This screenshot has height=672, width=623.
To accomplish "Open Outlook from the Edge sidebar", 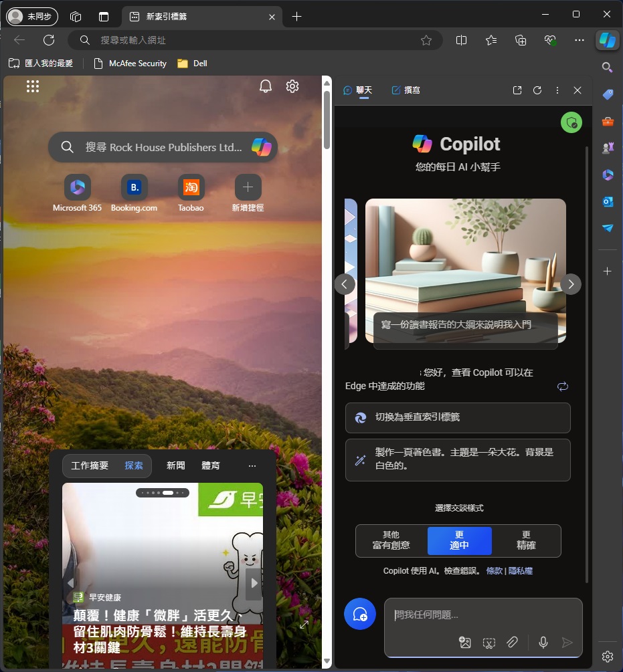I will (x=608, y=201).
